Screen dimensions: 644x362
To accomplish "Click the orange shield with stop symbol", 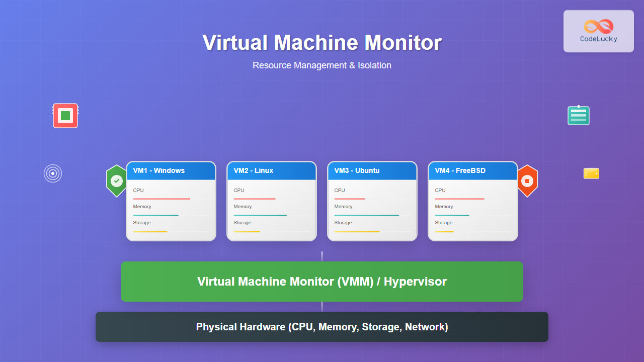I will [x=527, y=180].
